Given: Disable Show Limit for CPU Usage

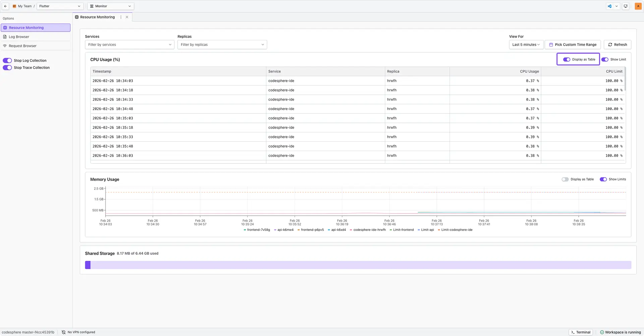Looking at the screenshot, I should click(605, 59).
